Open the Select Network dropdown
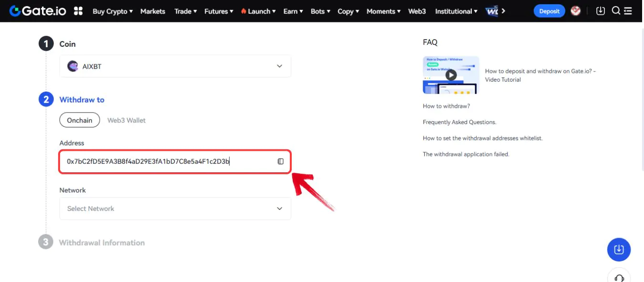This screenshot has height=282, width=644. point(175,209)
